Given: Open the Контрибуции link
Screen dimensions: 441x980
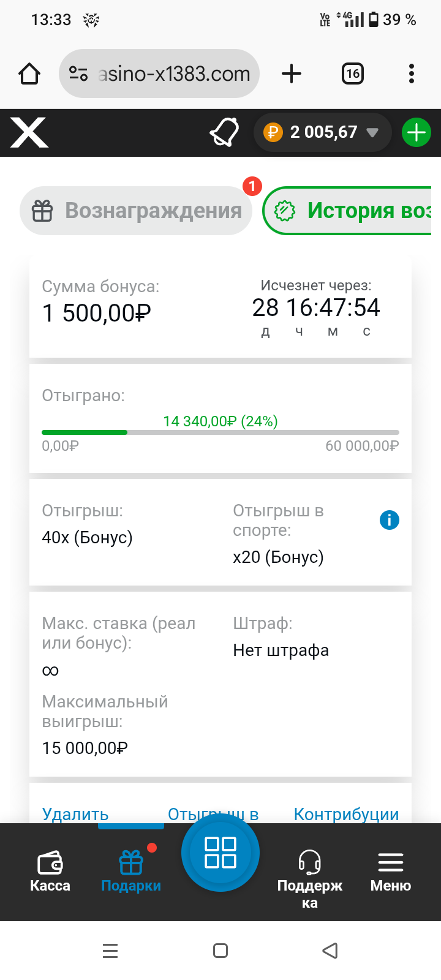Looking at the screenshot, I should 346,814.
